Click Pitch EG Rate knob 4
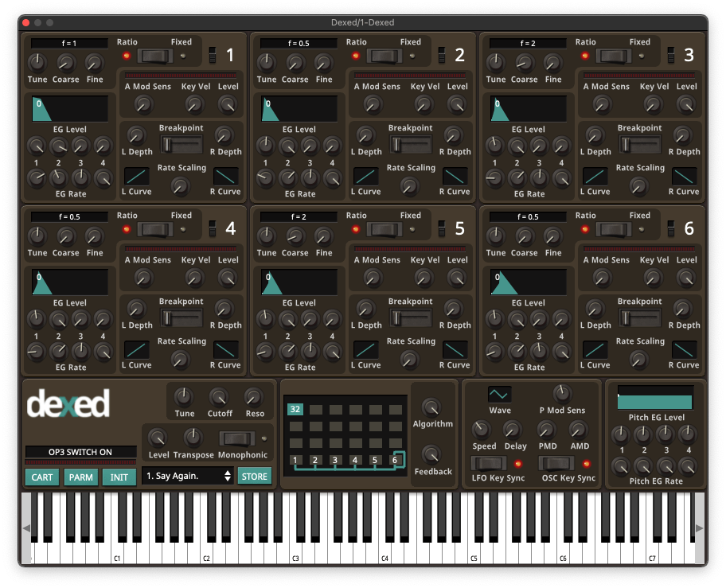This screenshot has height=588, width=726. 687,466
